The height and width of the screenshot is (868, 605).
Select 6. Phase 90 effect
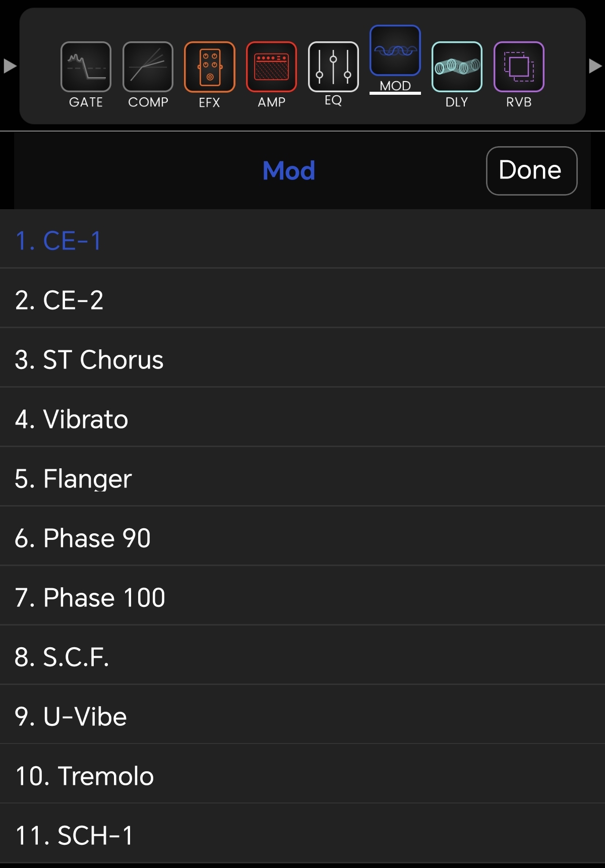pyautogui.click(x=302, y=536)
